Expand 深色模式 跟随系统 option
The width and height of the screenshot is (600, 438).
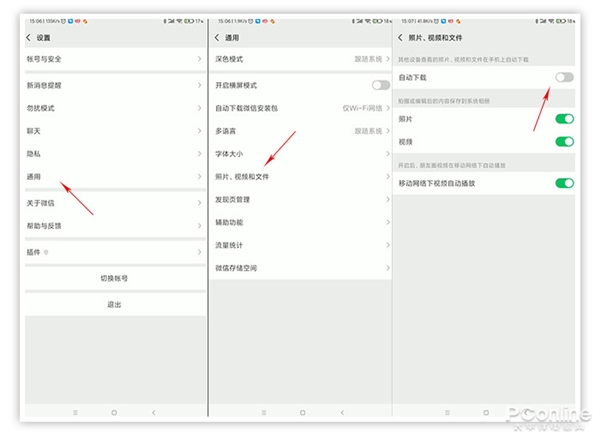click(x=300, y=62)
